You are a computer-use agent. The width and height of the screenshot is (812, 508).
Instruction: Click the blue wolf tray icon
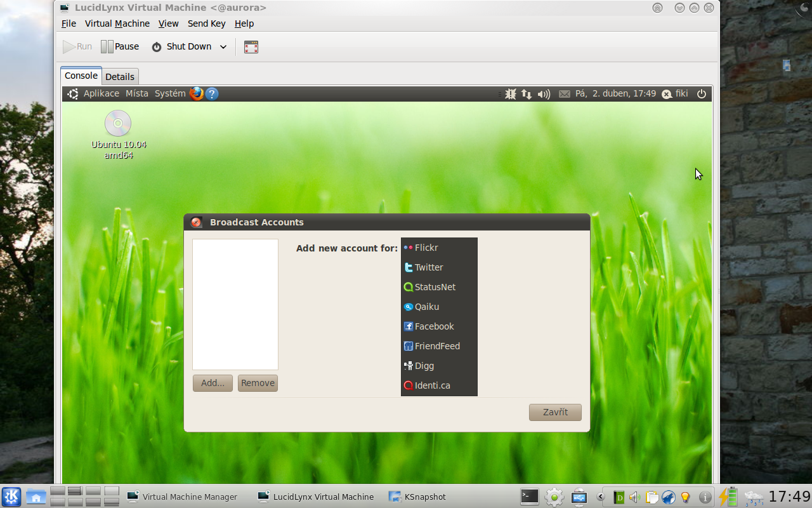pos(668,497)
